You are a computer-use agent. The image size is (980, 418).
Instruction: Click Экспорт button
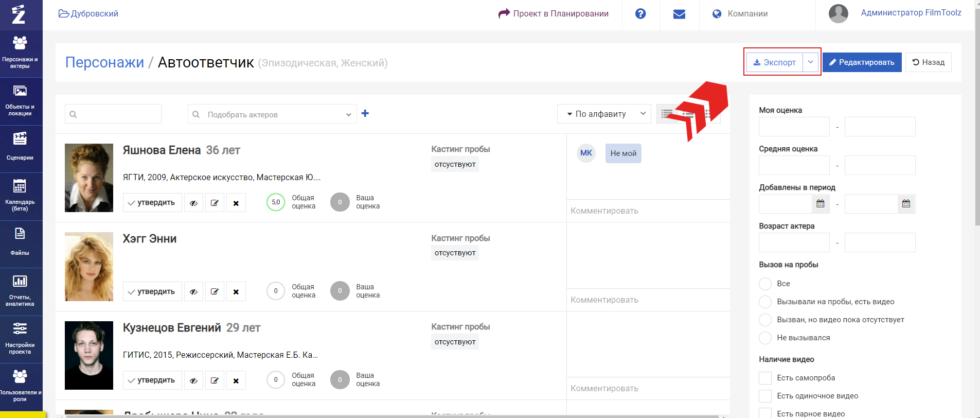tap(775, 62)
